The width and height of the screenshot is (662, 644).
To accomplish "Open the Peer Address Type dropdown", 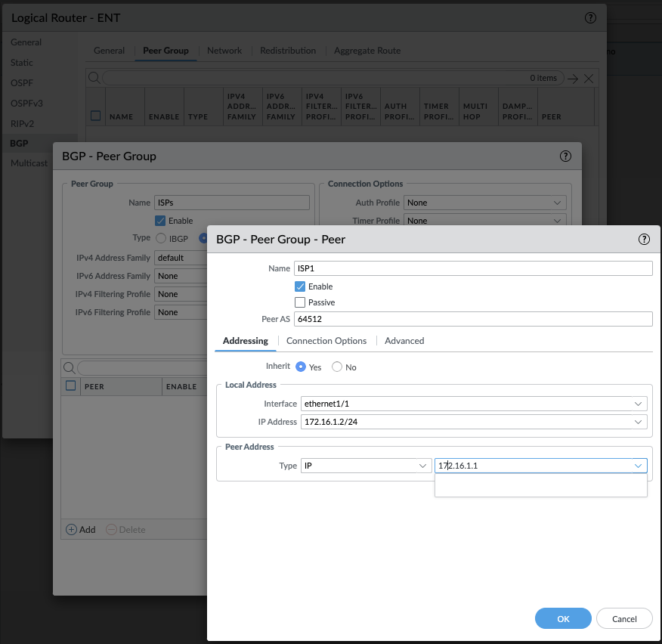I will (424, 466).
